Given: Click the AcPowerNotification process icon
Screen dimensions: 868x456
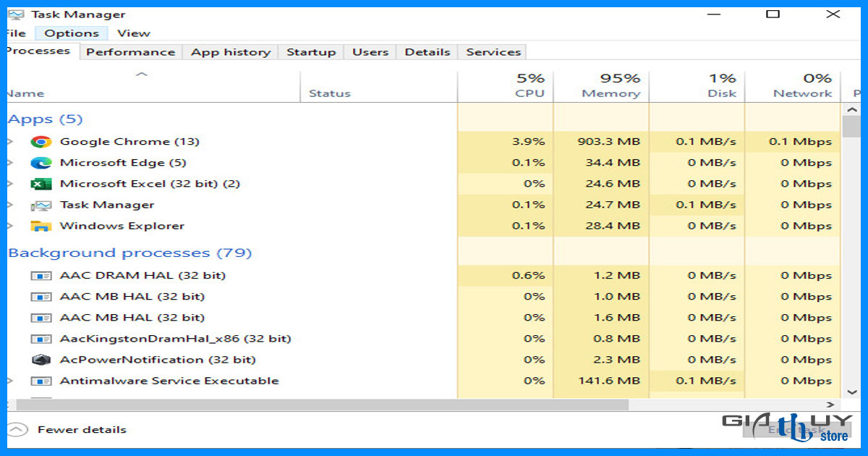Looking at the screenshot, I should click(41, 360).
